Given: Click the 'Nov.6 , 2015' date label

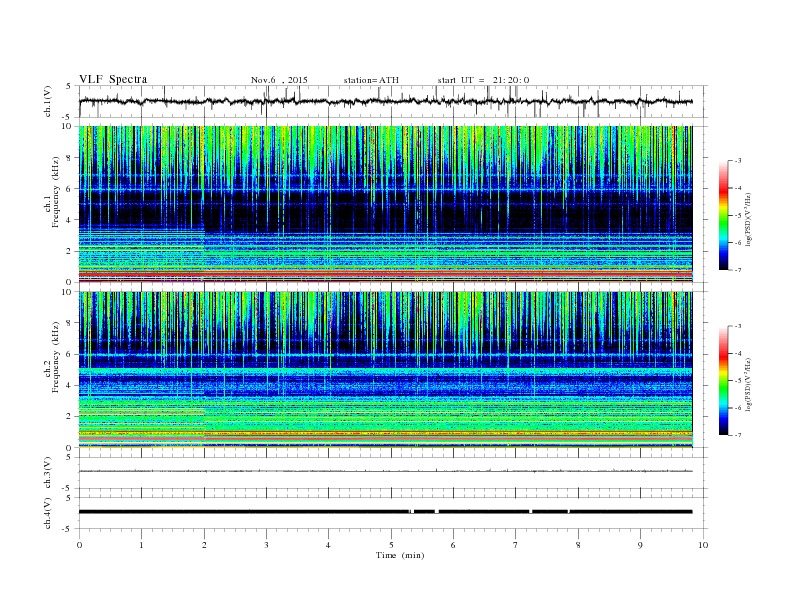Looking at the screenshot, I should click(x=279, y=80).
